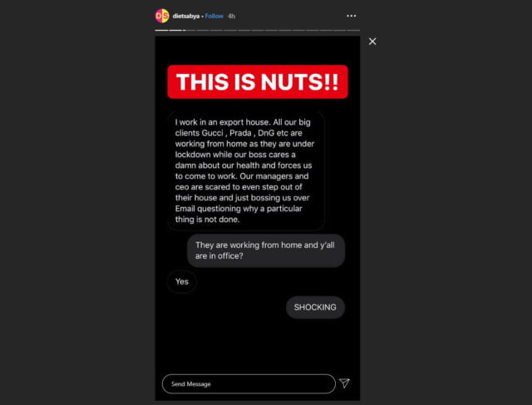
Task: Click the dietsabya username
Action: [x=186, y=16]
